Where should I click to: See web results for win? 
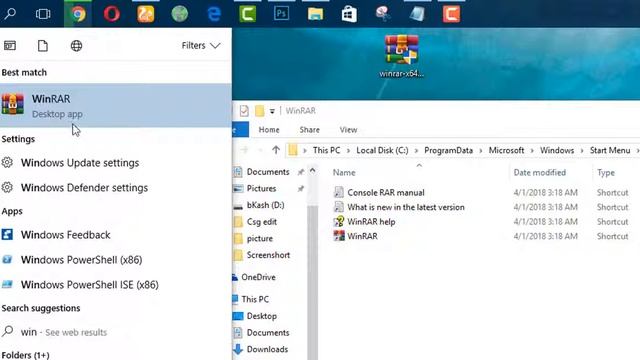(x=64, y=332)
